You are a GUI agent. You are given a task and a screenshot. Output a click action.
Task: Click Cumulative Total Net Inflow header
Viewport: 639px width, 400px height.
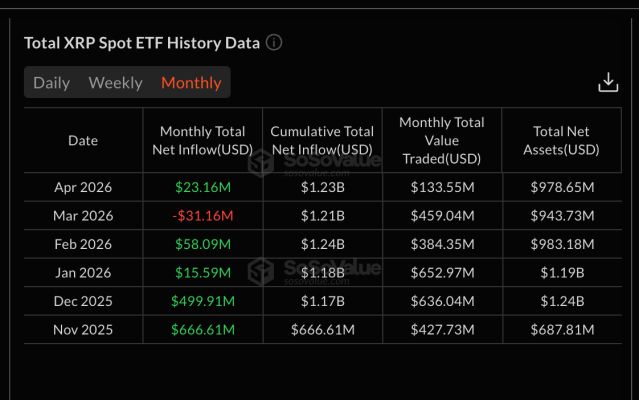tap(323, 141)
